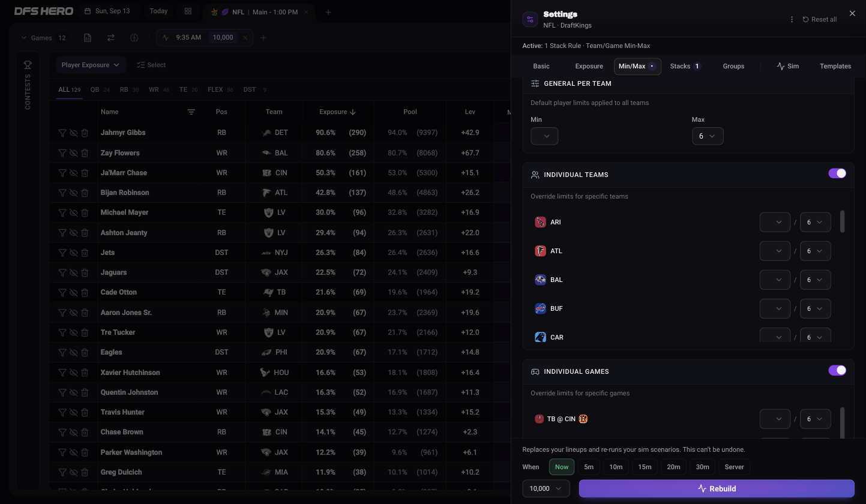Select the 5m rebuild delay option
This screenshot has width=866, height=504.
click(x=589, y=467)
